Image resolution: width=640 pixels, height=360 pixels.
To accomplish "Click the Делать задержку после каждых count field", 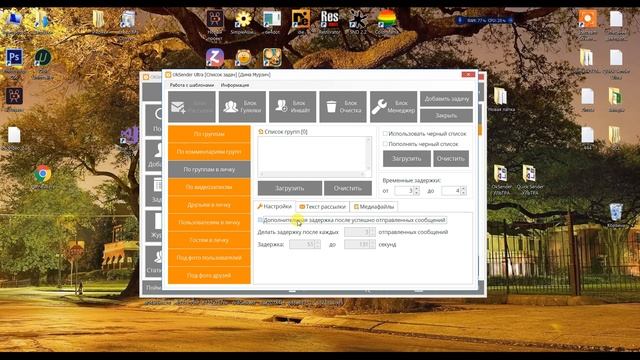I will [357, 232].
